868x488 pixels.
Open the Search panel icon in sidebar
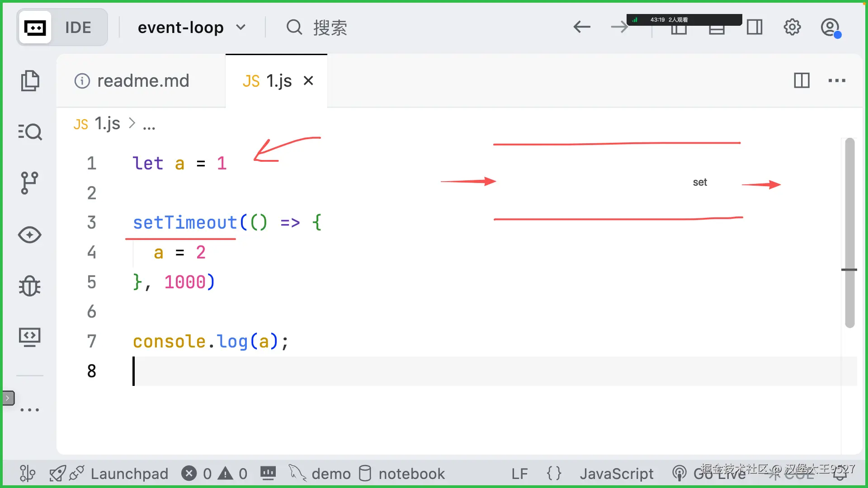(30, 132)
